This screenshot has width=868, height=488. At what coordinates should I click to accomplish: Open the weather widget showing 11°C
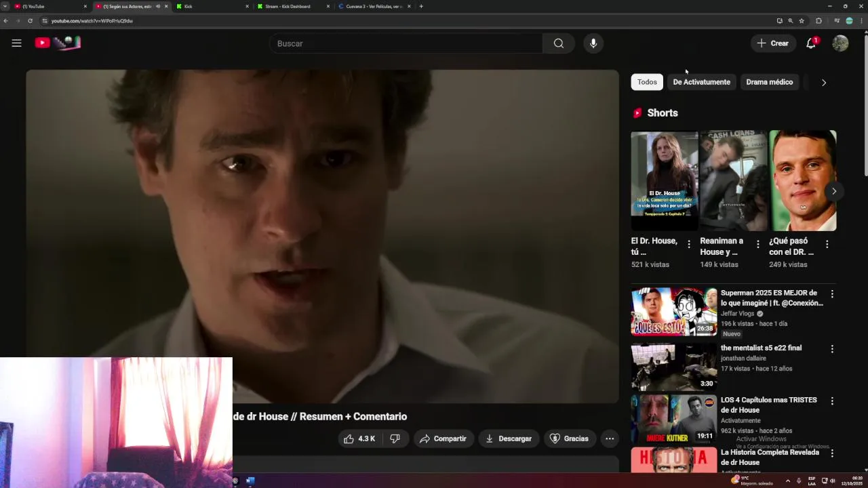tap(751, 481)
